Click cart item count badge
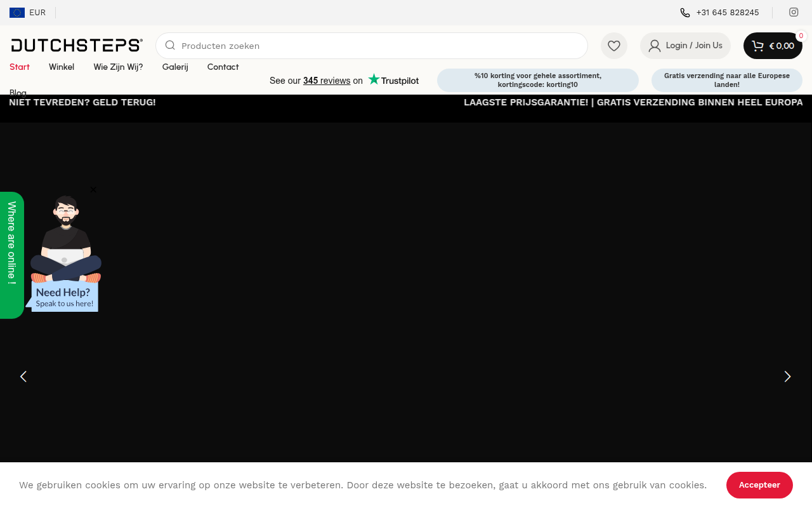 tap(801, 36)
